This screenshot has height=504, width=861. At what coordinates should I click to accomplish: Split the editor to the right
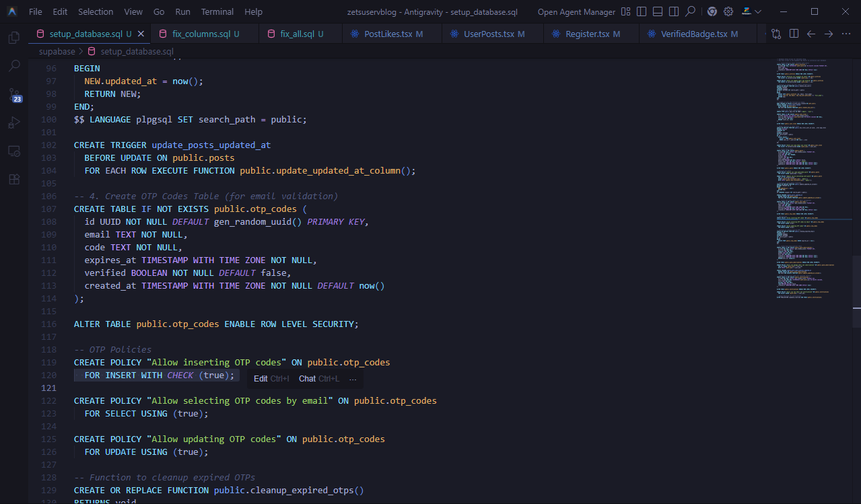(x=794, y=34)
